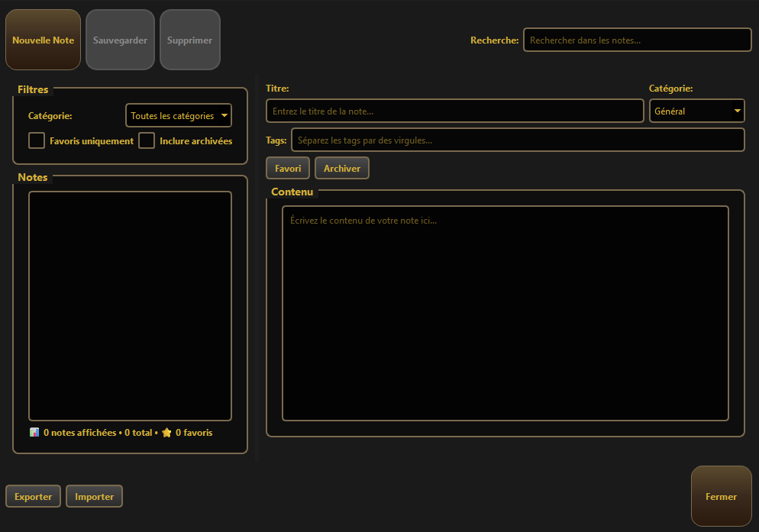
Task: Focus the note title input field
Action: [454, 110]
